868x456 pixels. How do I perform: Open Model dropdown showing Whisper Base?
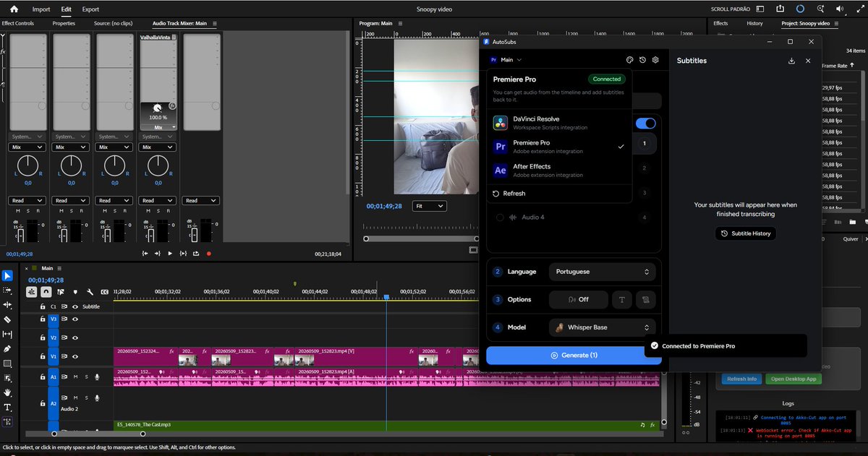click(603, 327)
